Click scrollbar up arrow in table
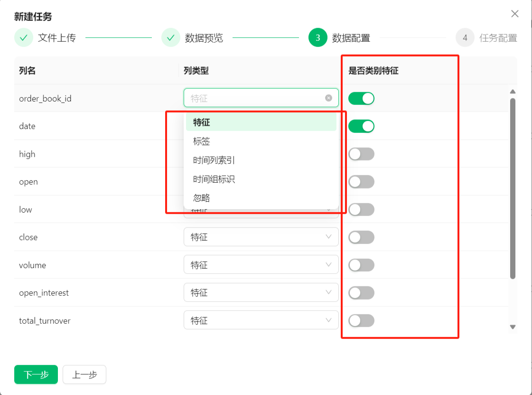The width and height of the screenshot is (532, 395). click(513, 91)
